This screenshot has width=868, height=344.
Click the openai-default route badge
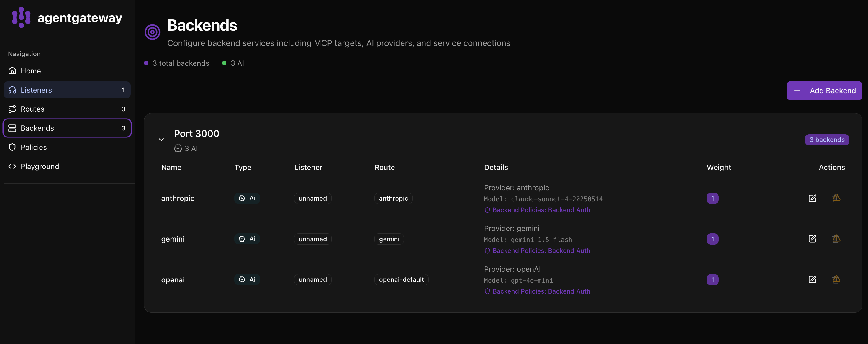[401, 280]
